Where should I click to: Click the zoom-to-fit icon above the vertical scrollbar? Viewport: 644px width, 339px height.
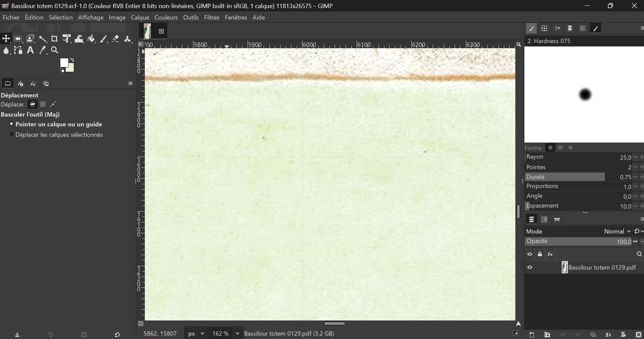(x=519, y=45)
